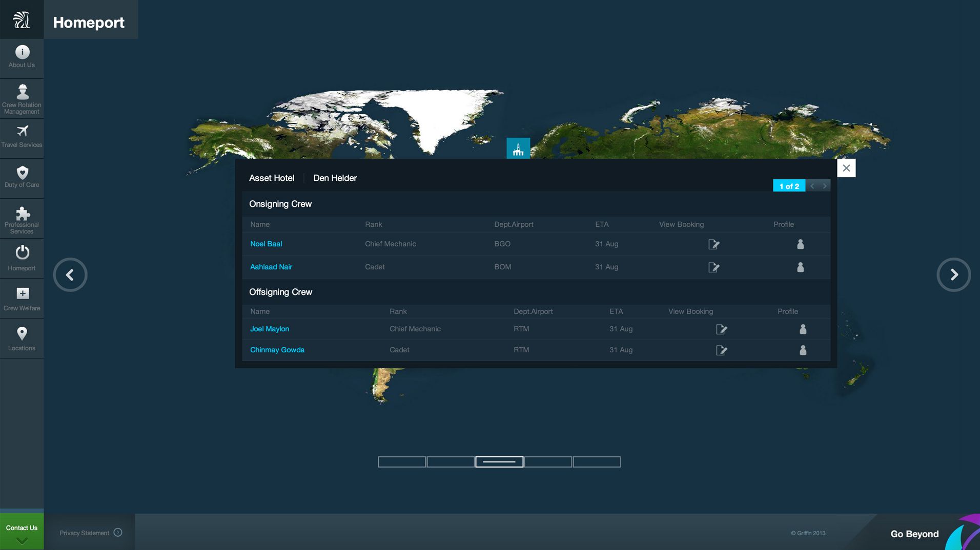View booking for Noel Baal
The width and height of the screenshot is (980, 550).
(x=713, y=244)
